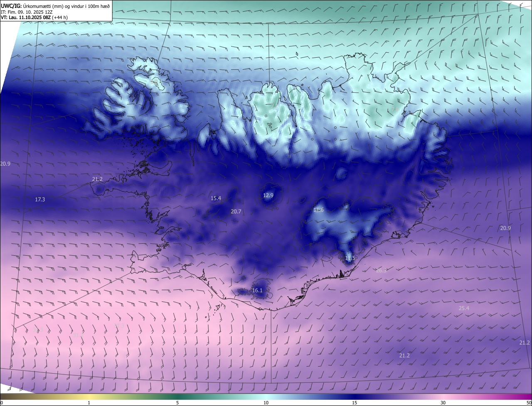The image size is (532, 406).
Task: Click the 17.3 value label
Action: (40, 200)
